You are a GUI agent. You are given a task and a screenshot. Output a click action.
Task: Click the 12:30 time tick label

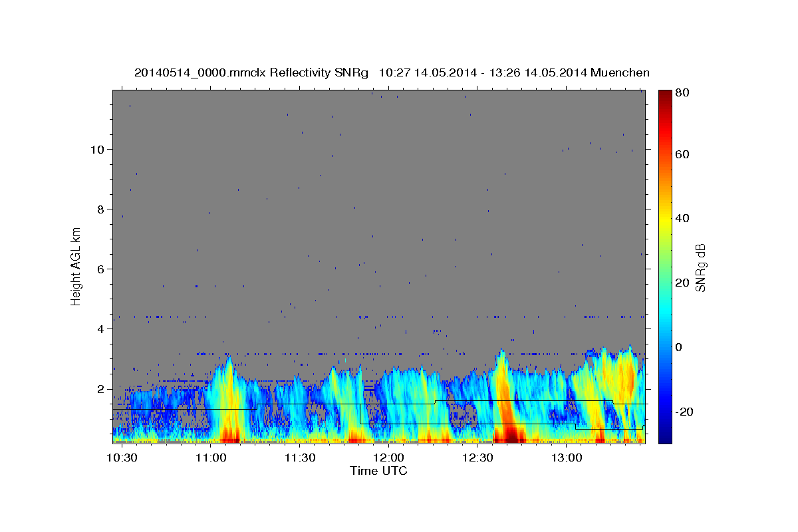[477, 458]
